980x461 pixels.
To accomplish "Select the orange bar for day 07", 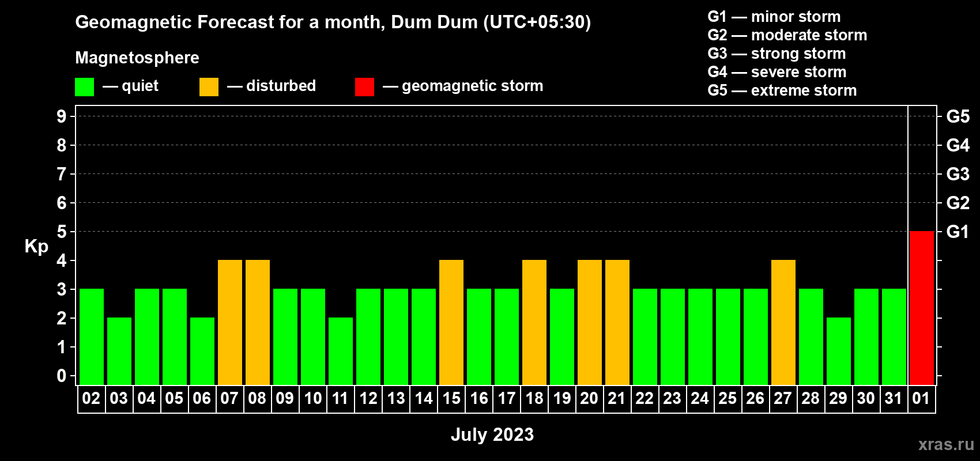I will click(230, 322).
